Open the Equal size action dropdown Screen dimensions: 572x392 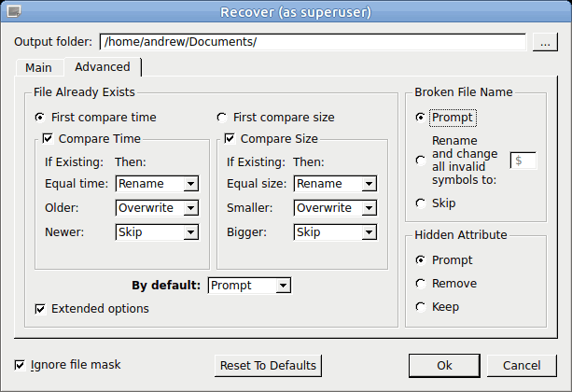(335, 184)
